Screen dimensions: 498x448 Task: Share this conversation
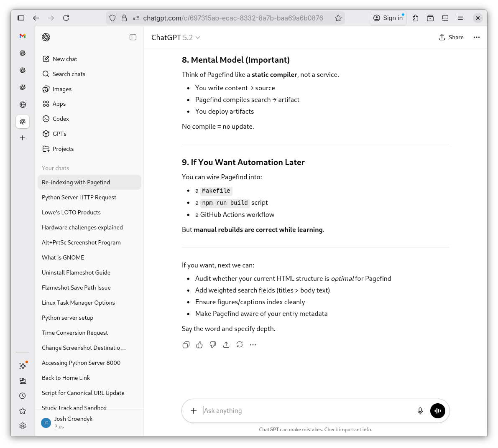pyautogui.click(x=451, y=37)
